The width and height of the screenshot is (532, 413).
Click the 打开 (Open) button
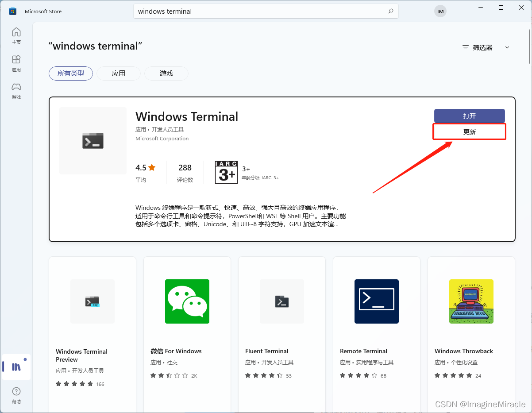[x=470, y=116]
